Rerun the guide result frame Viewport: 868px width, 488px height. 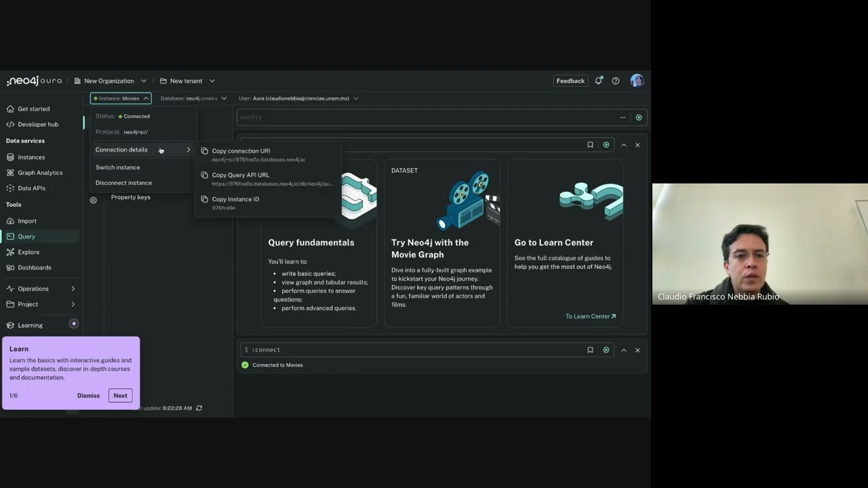(x=606, y=145)
